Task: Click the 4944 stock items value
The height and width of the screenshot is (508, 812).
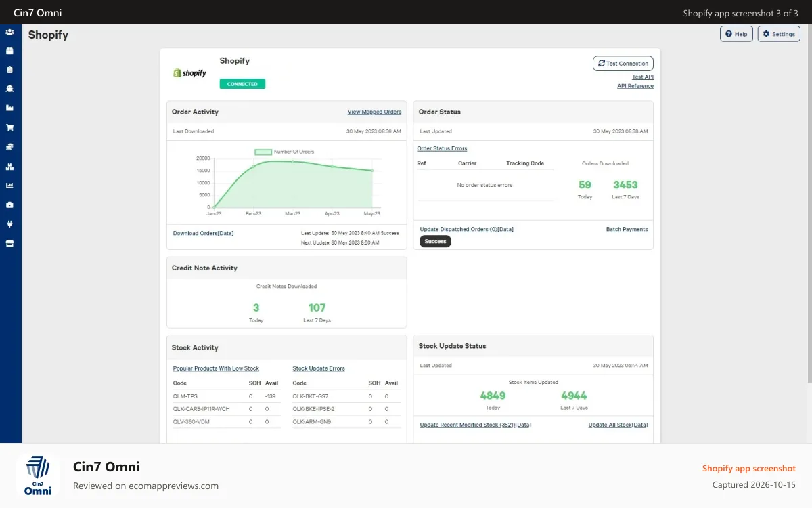Action: 574,396
